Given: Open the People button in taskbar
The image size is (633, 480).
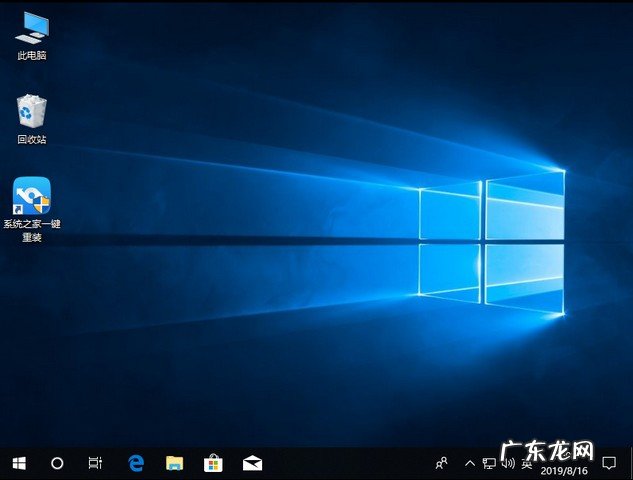Looking at the screenshot, I should [x=442, y=463].
